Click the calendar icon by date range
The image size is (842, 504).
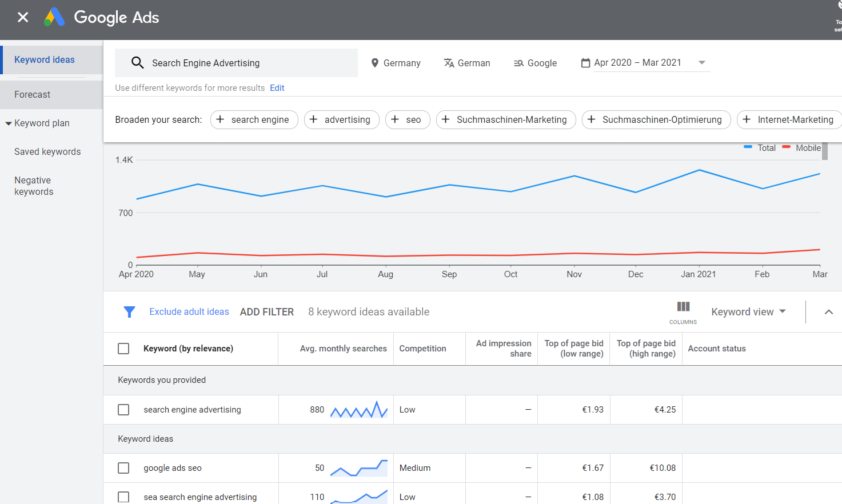click(x=585, y=63)
